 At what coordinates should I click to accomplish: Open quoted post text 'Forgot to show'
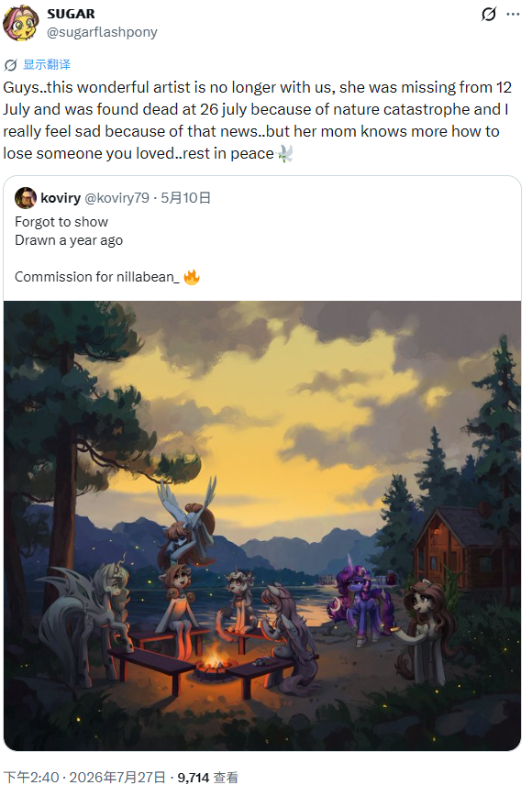point(61,222)
